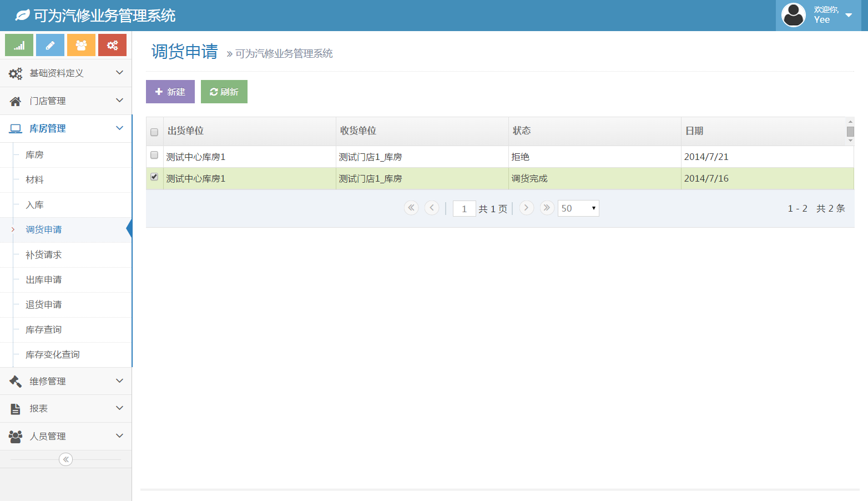
Task: Uncheck the row dated 2014/7/16
Action: (154, 177)
